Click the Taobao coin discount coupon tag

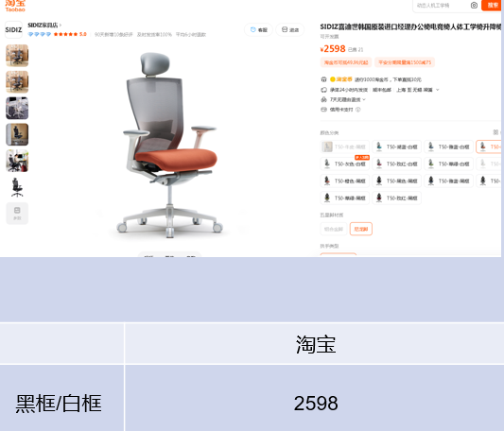pyautogui.click(x=346, y=62)
